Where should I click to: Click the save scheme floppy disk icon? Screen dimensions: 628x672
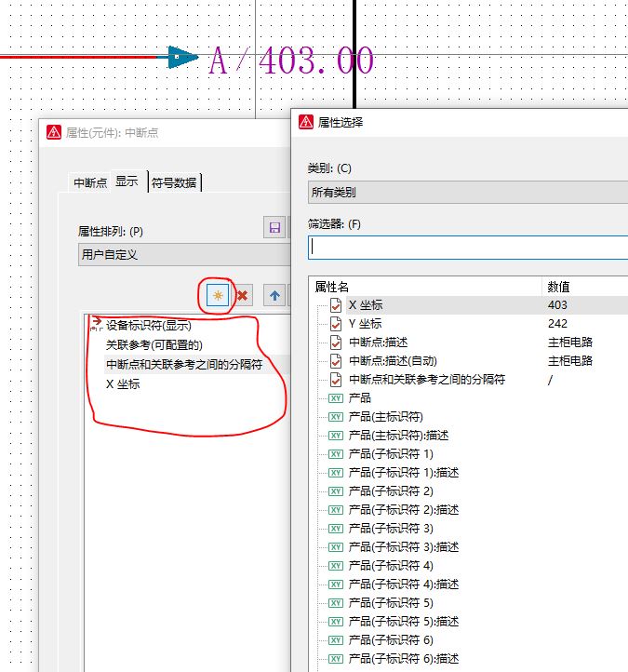(x=274, y=228)
